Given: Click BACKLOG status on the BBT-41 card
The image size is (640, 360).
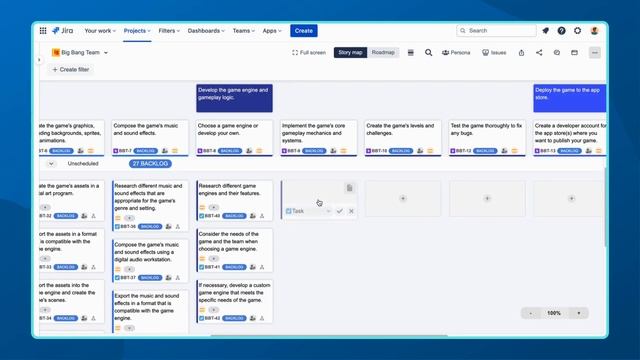Looking at the screenshot, I should click(234, 267).
